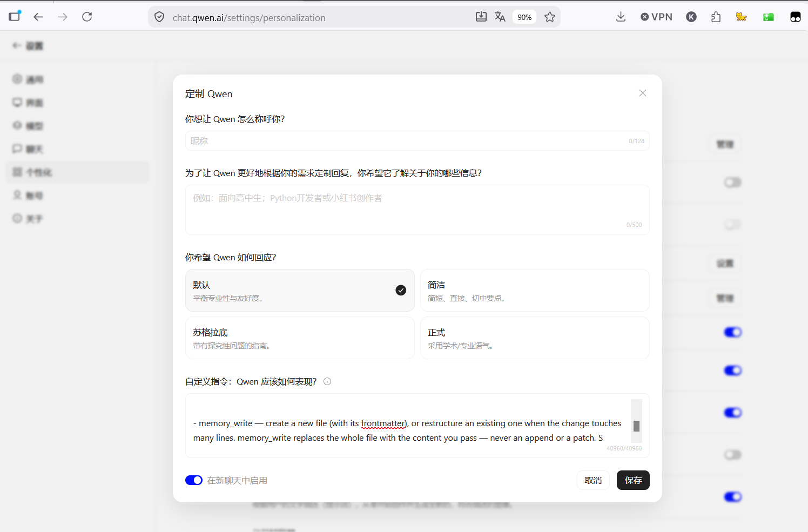The image size is (808, 532).
Task: Click the 0/128 character counter
Action: 636,141
